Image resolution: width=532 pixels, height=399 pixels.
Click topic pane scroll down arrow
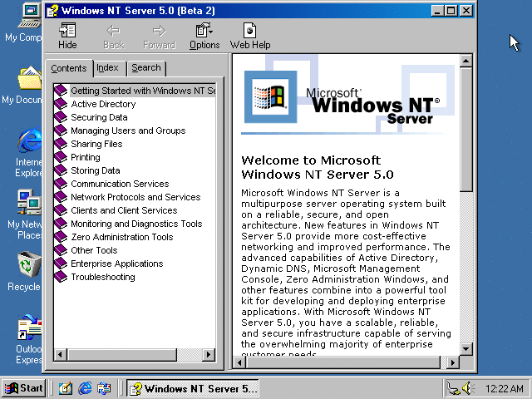466,349
